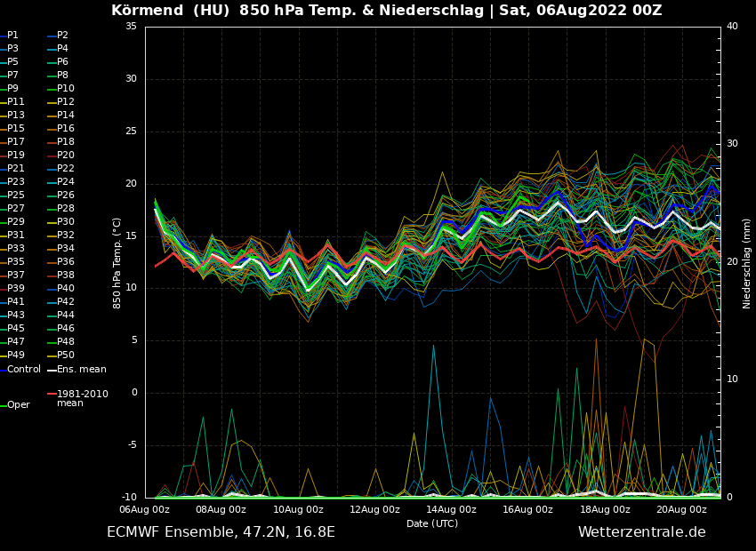Click the Körmend chart title

click(x=386, y=11)
